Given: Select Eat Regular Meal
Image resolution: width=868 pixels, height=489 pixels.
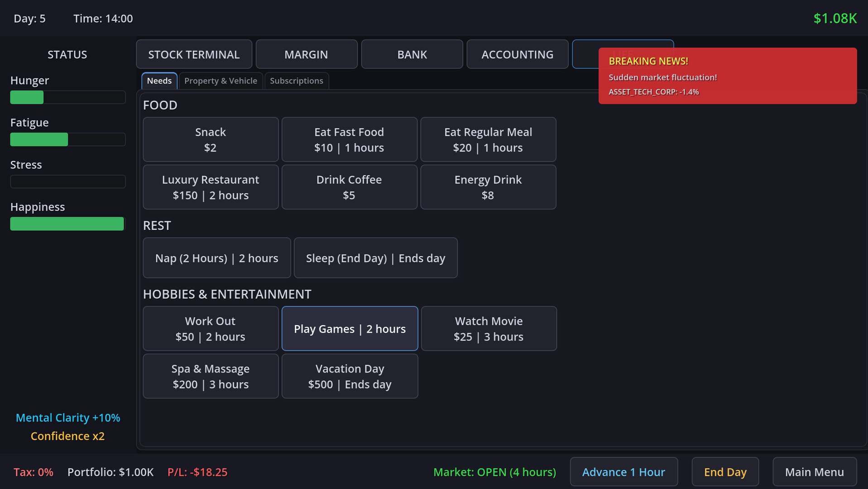Looking at the screenshot, I should coord(488,139).
